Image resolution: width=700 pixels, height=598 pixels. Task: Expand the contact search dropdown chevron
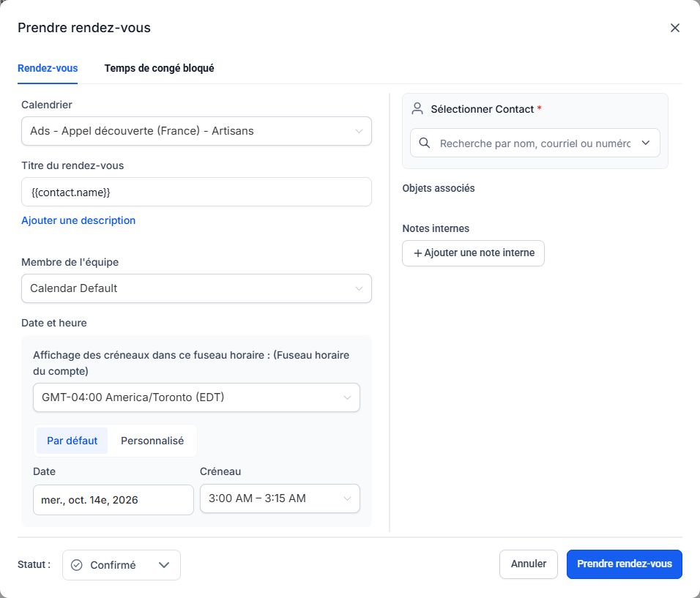pos(646,143)
